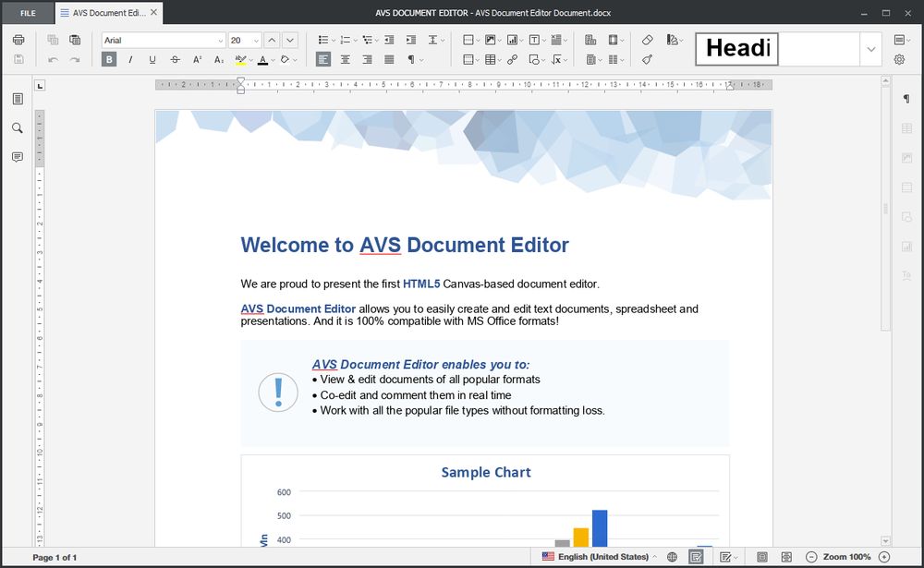Click the Print icon

(18, 40)
